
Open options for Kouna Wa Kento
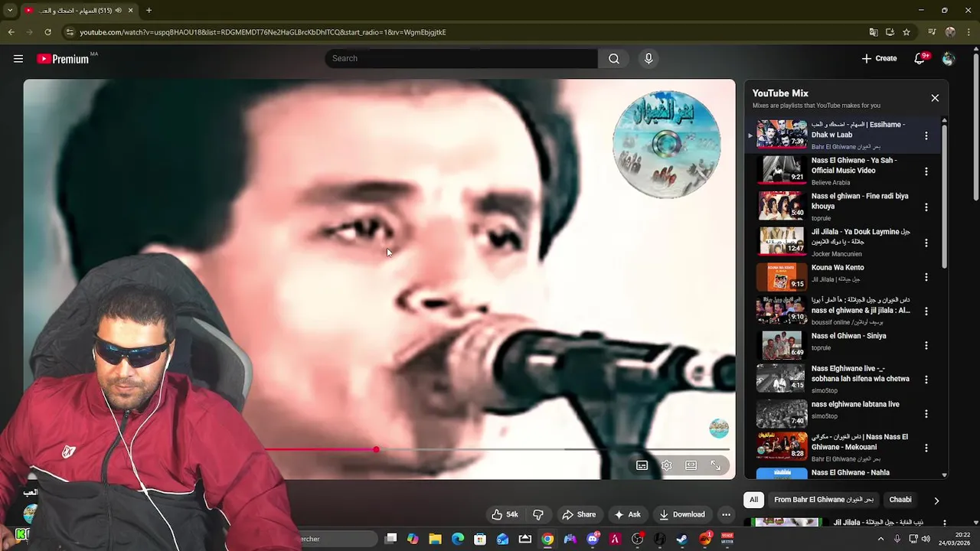pos(926,277)
